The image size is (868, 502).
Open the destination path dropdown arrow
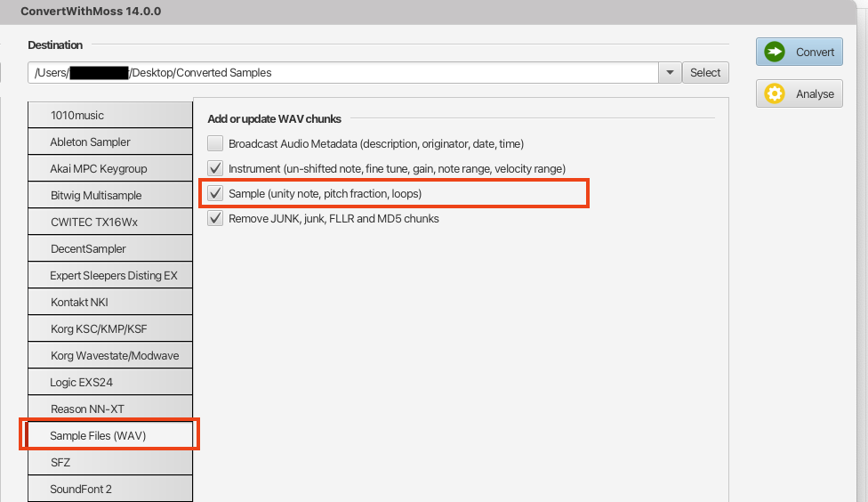click(x=670, y=73)
